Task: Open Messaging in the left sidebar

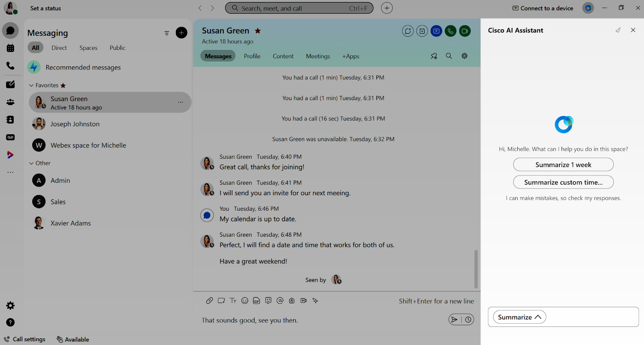Action: (10, 31)
